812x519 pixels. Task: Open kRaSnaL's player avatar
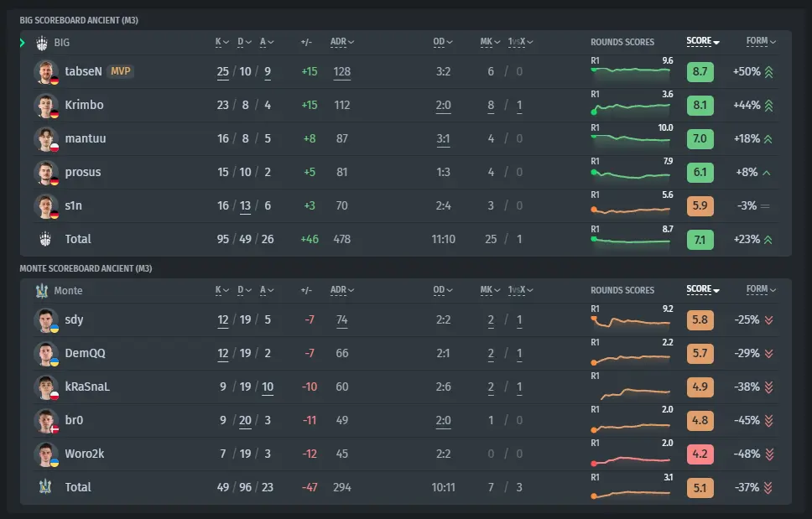[46, 387]
